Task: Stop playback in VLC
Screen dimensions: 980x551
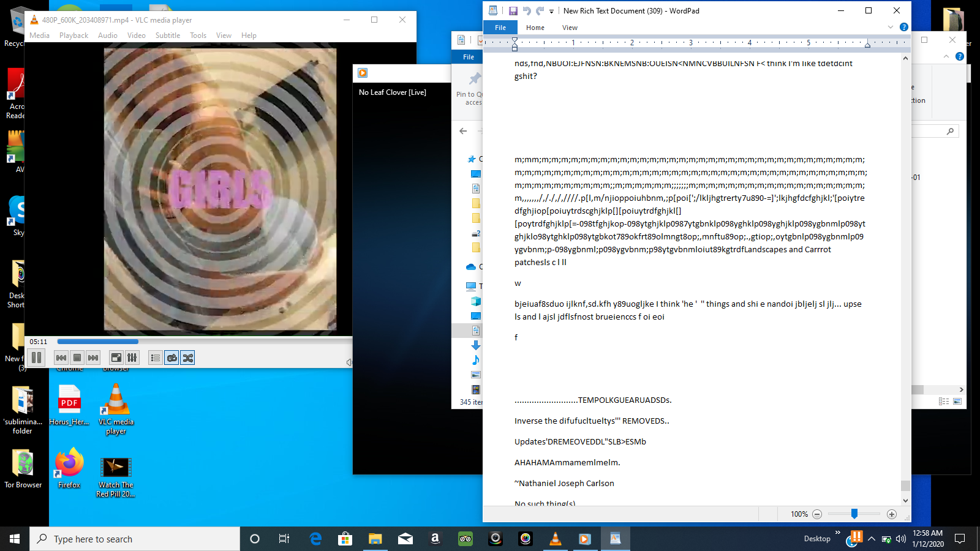Action: 77,358
